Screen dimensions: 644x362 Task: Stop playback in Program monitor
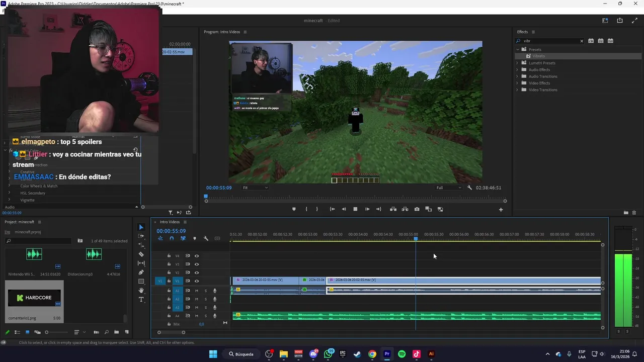pyautogui.click(x=355, y=209)
